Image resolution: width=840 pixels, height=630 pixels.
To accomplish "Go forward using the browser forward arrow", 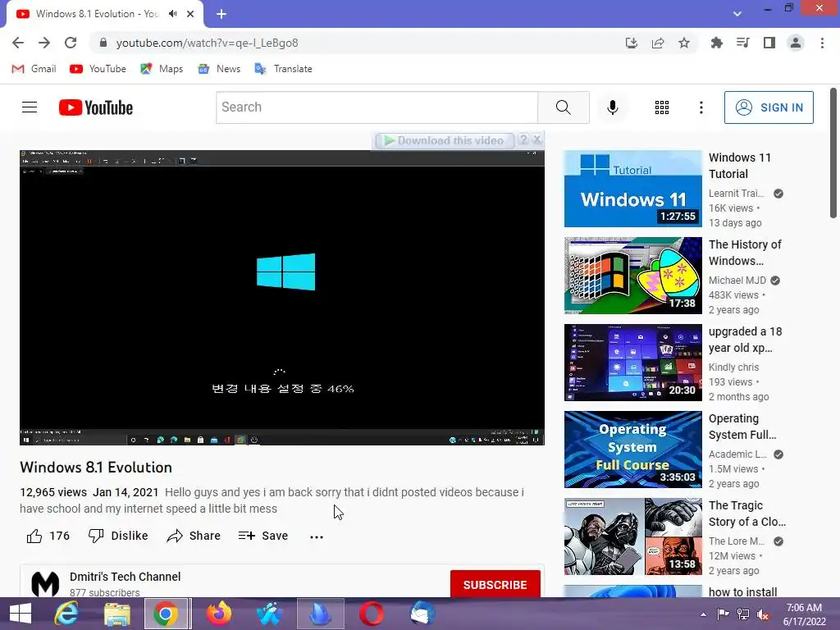I will tap(44, 43).
